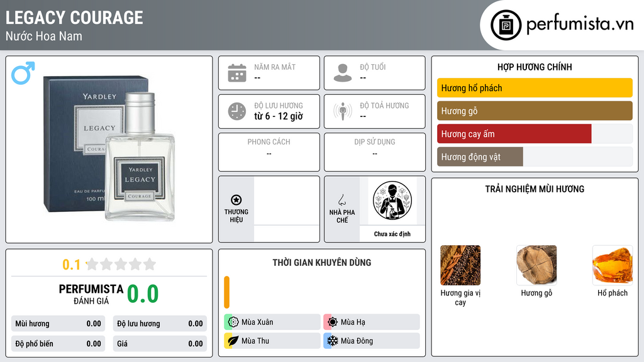Image resolution: width=644 pixels, height=362 pixels.
Task: Click the nose icon above Nhà pha chế
Action: pos(341,200)
